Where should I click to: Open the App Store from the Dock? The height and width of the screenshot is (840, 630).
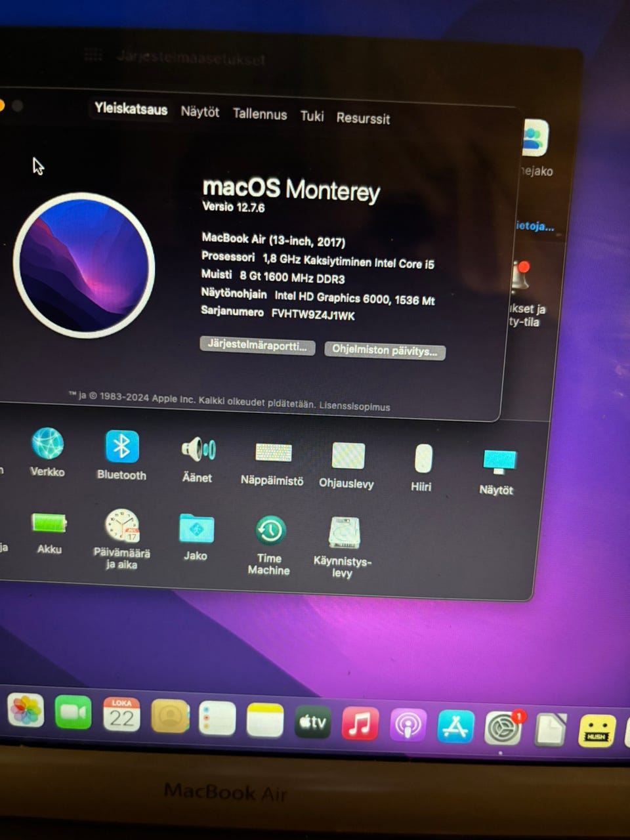(x=456, y=727)
